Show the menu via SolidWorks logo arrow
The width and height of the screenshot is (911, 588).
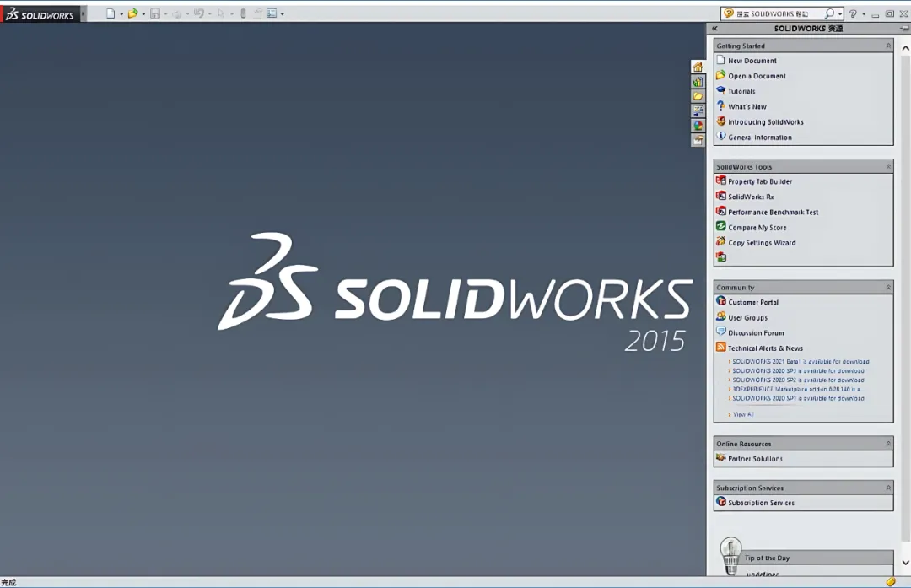[x=83, y=14]
